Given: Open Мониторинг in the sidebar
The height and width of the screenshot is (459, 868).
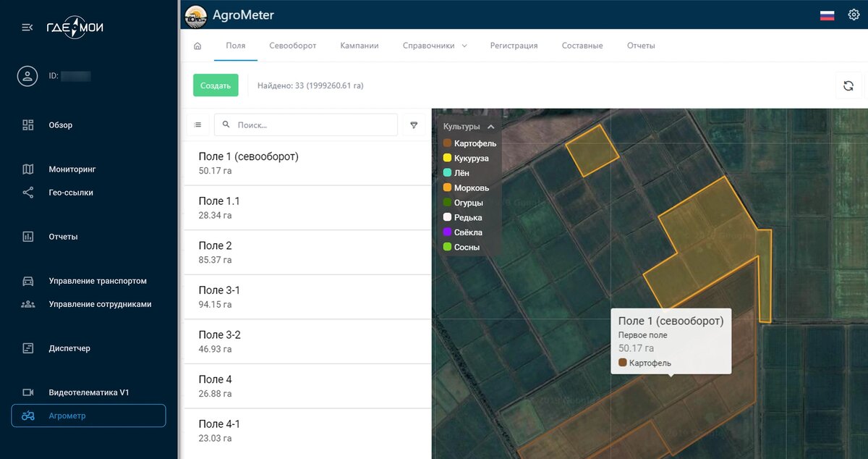Looking at the screenshot, I should click(72, 169).
